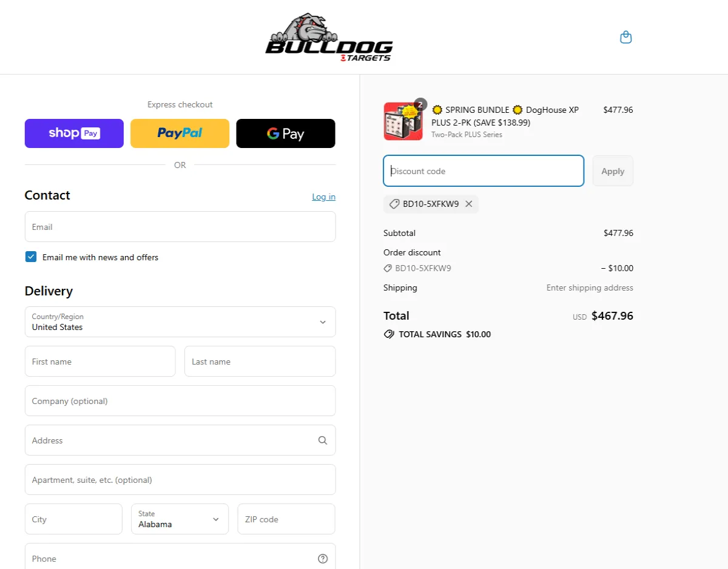Click into the City field

73,519
